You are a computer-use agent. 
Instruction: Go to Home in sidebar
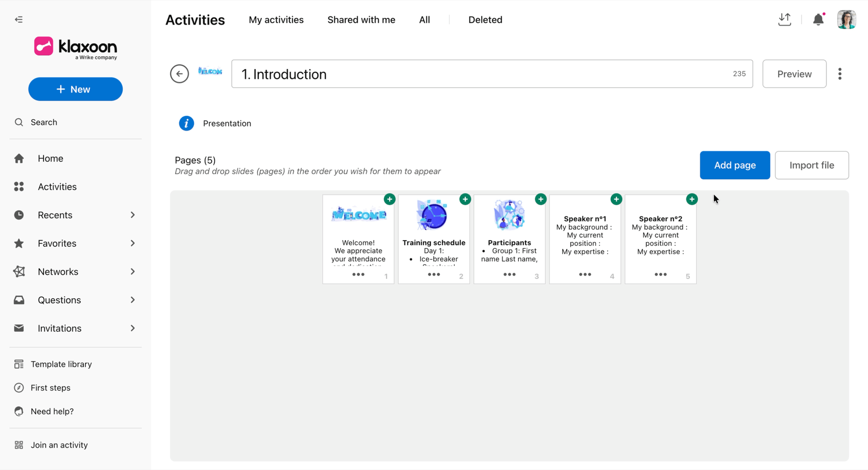pos(51,159)
